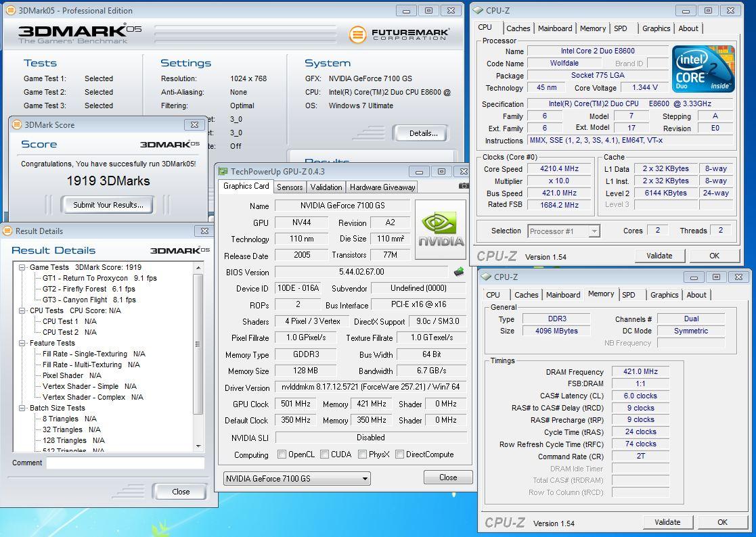This screenshot has width=756, height=537.
Task: Click the GPU-Z screenshot camera icon
Action: tap(464, 185)
